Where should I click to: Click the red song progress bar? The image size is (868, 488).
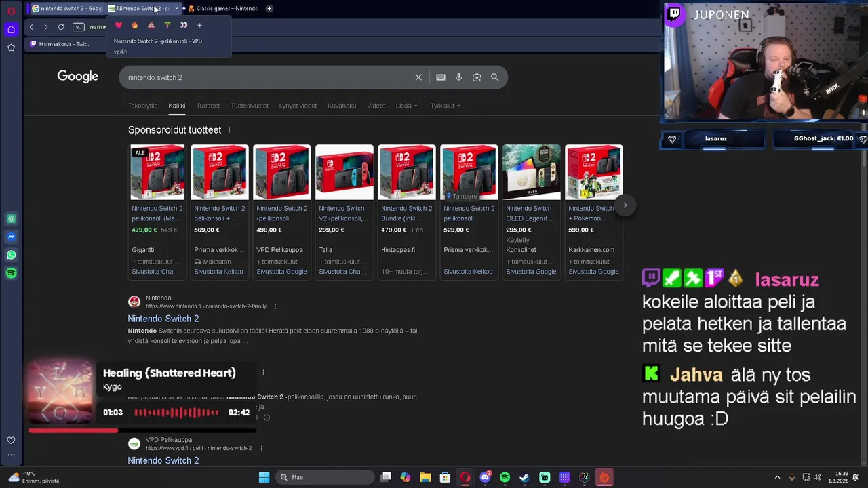point(142,430)
